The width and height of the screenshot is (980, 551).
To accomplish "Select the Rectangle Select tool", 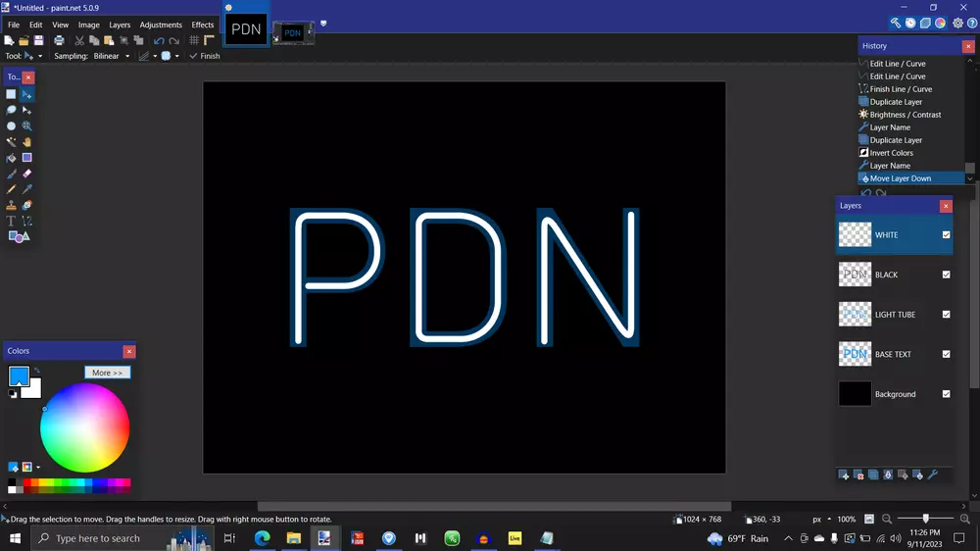I will [x=11, y=94].
